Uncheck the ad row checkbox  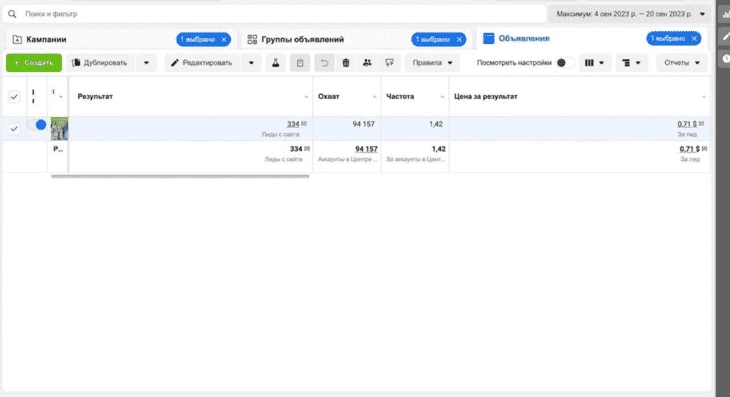tap(14, 128)
